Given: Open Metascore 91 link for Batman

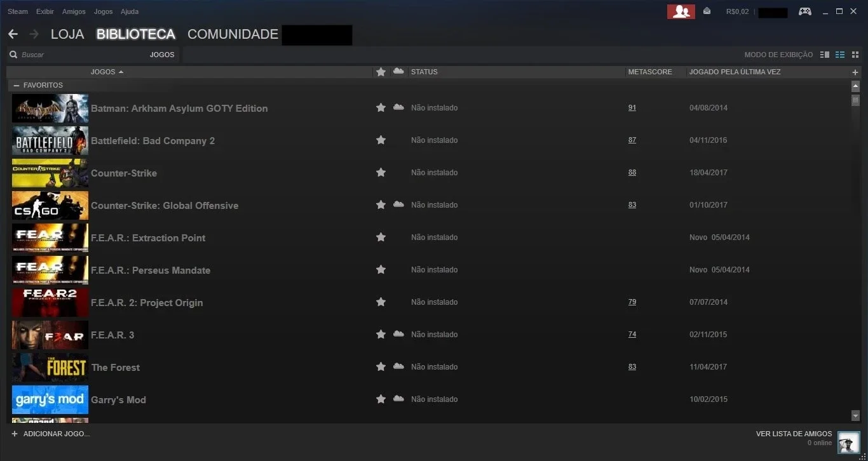Looking at the screenshot, I should [632, 108].
